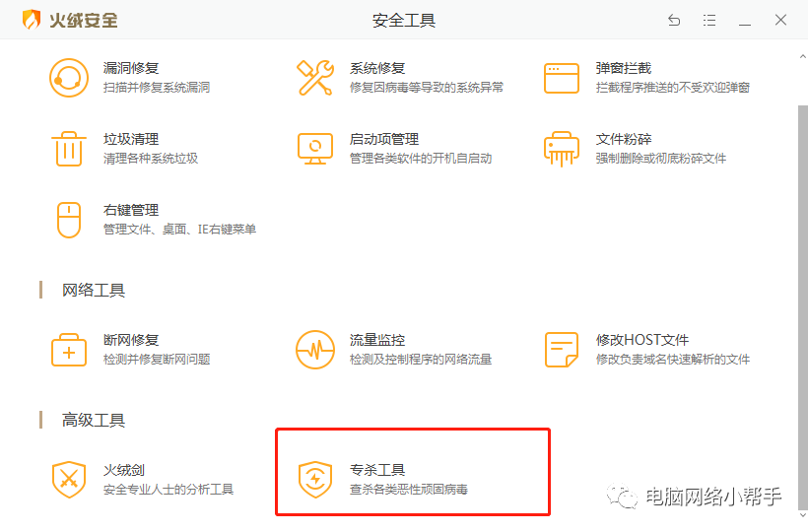Click description 修复因病毒等导致的系统异常
This screenshot has width=808, height=532.
click(x=426, y=88)
